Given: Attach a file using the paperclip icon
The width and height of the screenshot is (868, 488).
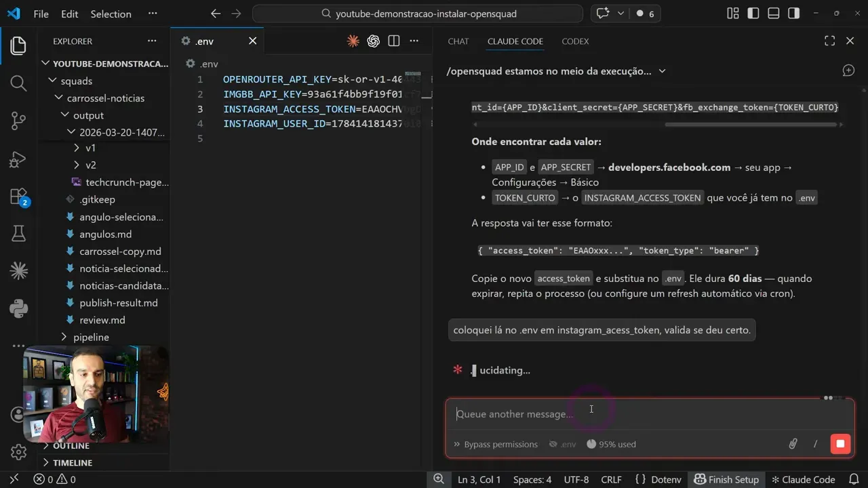Looking at the screenshot, I should point(793,444).
